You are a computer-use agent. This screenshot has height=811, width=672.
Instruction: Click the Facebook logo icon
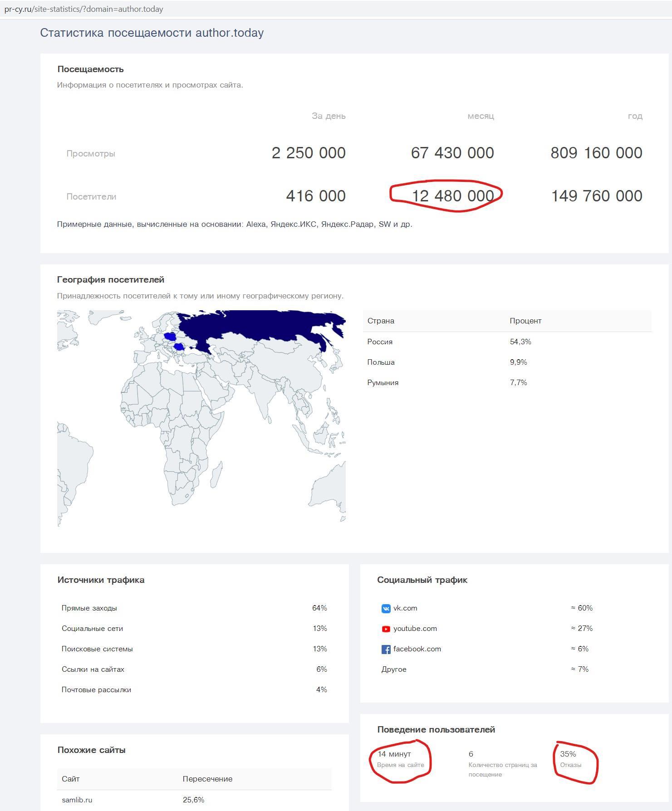386,650
